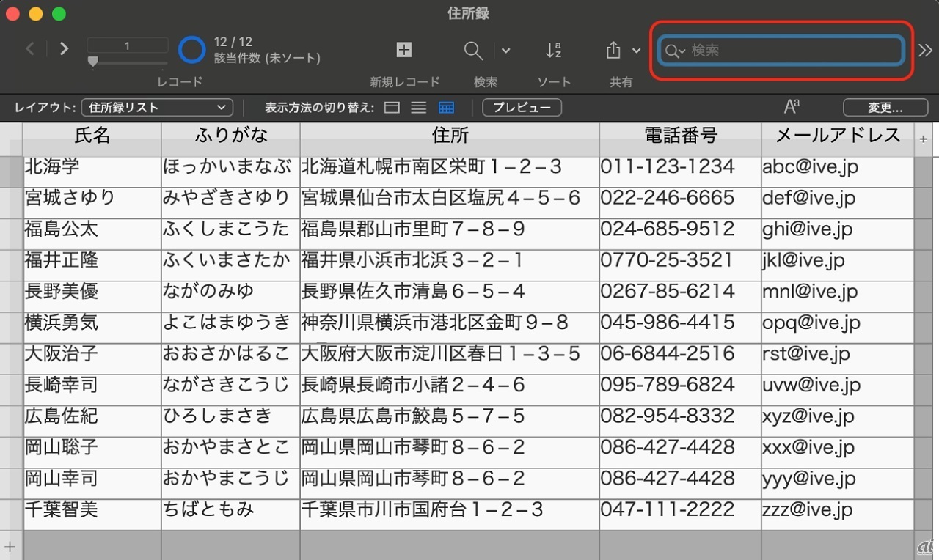Click the record navigation slider handle
Viewport: 939px width, 560px height.
92,62
